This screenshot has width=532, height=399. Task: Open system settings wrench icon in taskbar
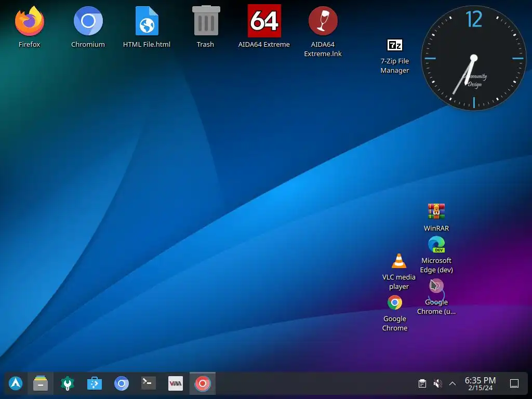(x=67, y=383)
